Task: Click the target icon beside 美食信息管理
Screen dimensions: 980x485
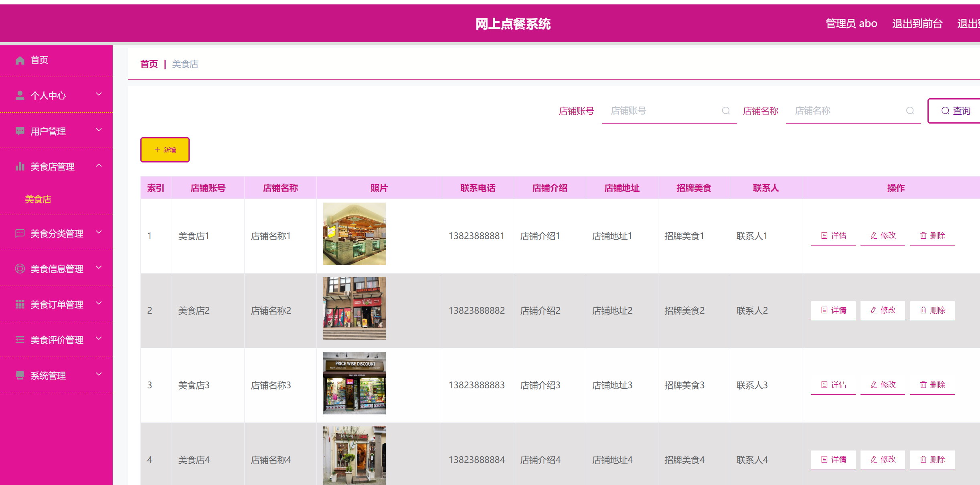Action: (x=20, y=269)
